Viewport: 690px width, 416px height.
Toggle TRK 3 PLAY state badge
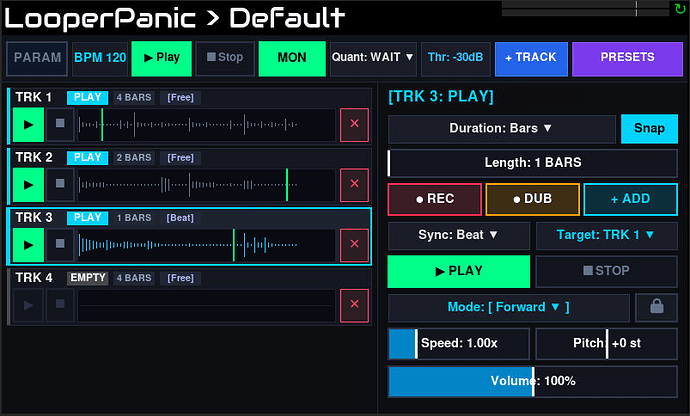click(x=87, y=218)
